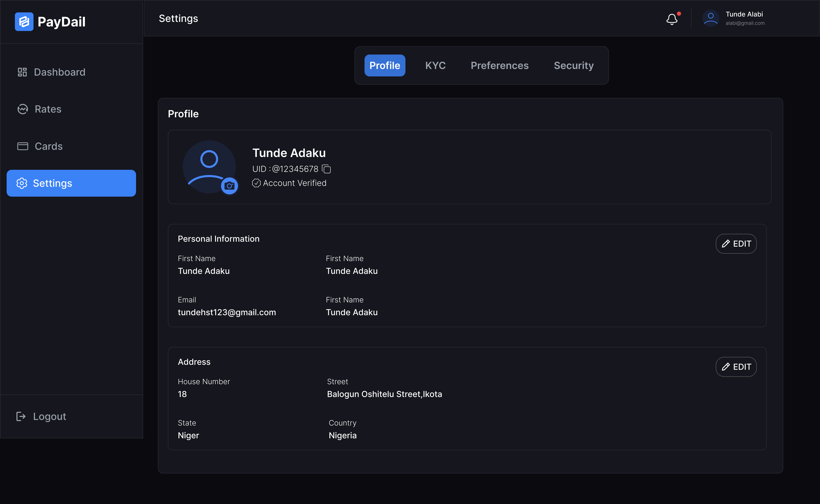Click the Account Verified badge icon

[x=256, y=183]
